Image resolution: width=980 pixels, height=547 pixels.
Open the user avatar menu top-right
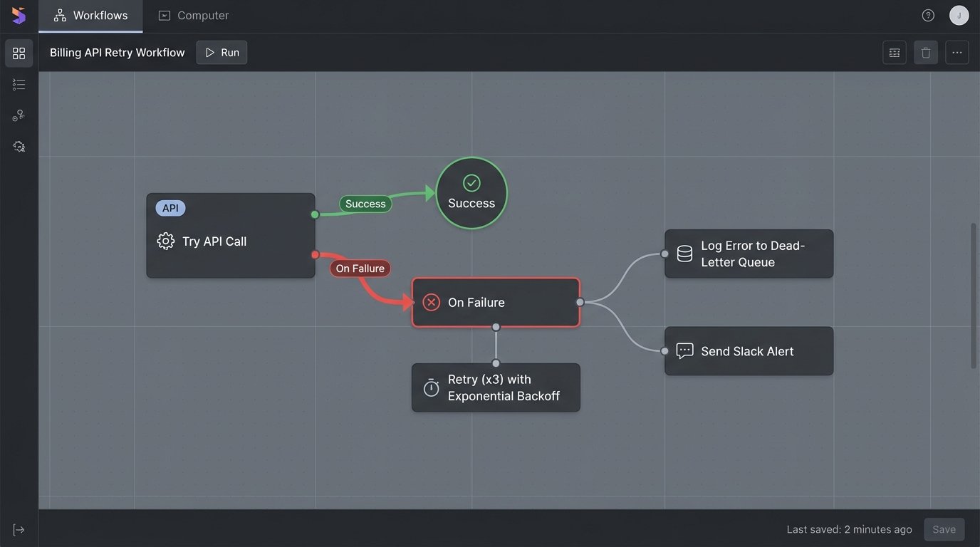coord(959,14)
